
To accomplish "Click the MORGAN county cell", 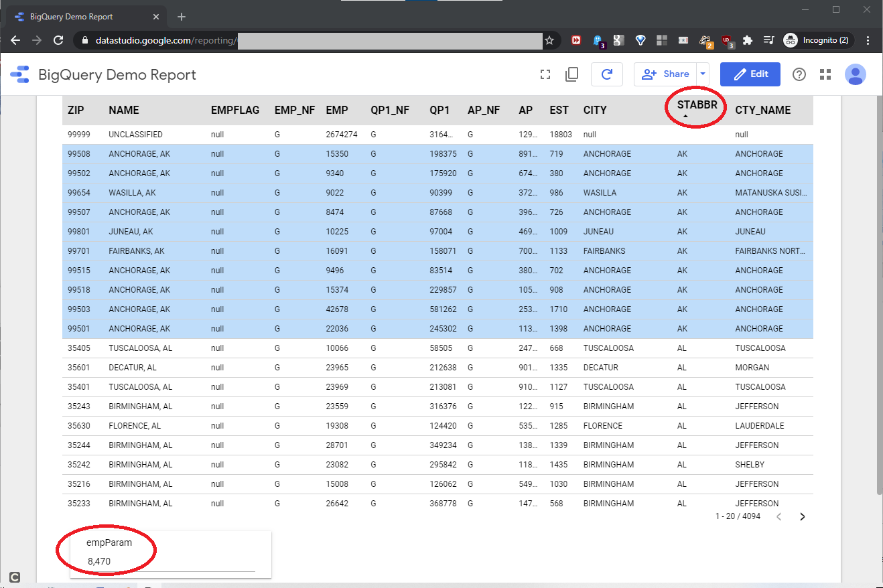I will [x=752, y=368].
